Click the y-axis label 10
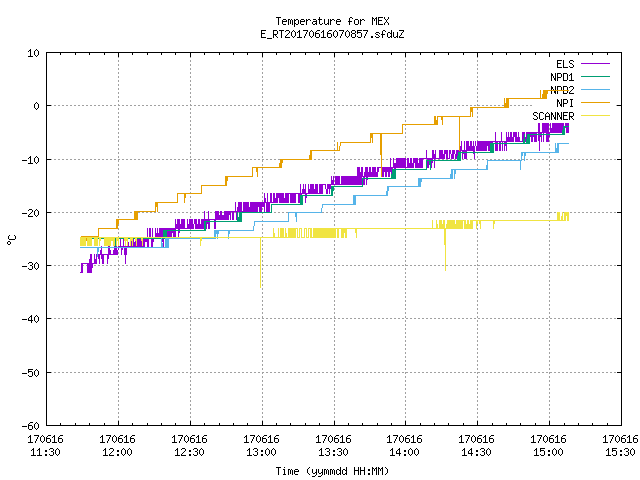640x480 pixels. (x=33, y=53)
